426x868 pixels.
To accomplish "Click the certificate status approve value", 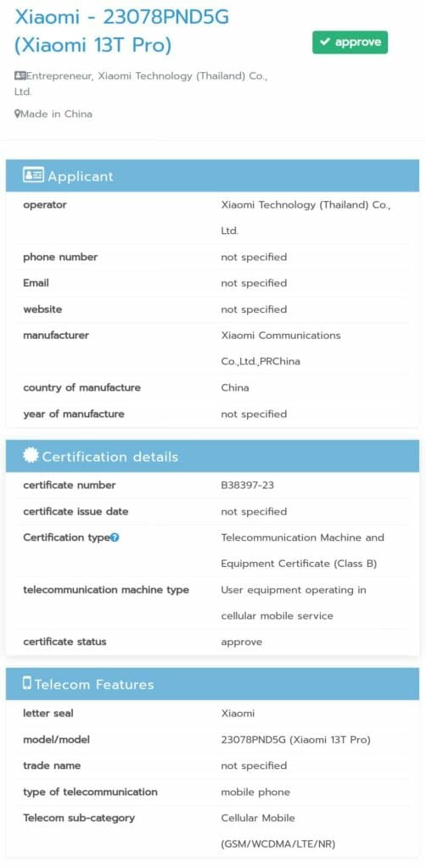I will 242,643.
